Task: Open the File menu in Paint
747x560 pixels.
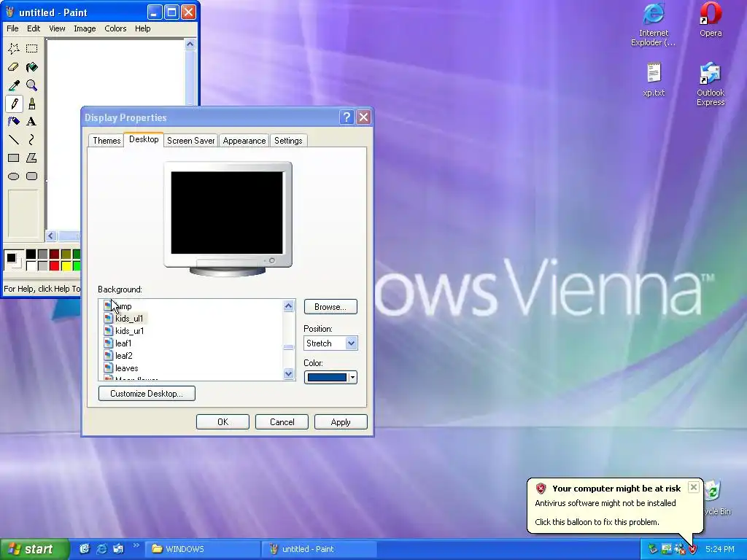Action: tap(12, 28)
